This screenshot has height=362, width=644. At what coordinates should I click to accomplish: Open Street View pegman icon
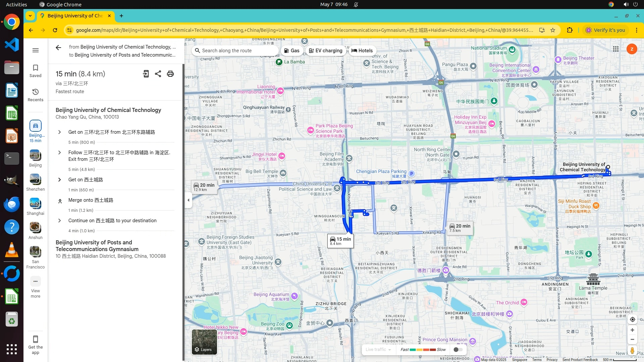[632, 351]
